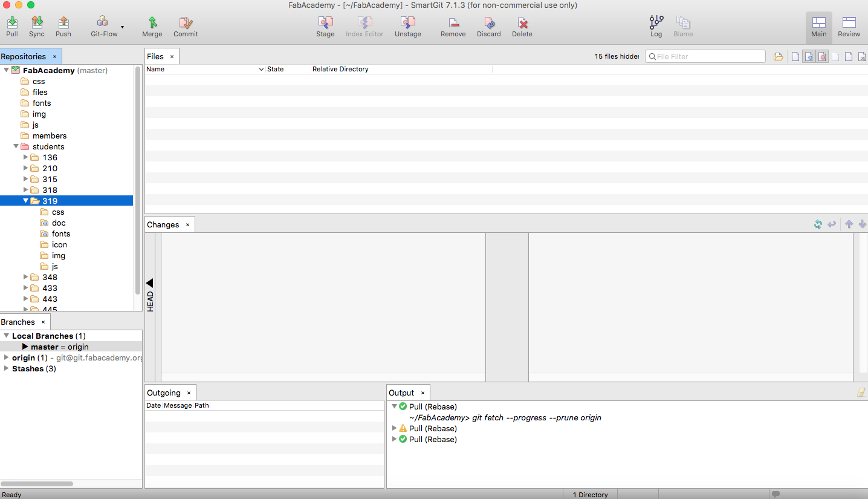Screen dimensions: 868x499
Task: Toggle show ignored files icon with red dot
Action: coord(822,56)
